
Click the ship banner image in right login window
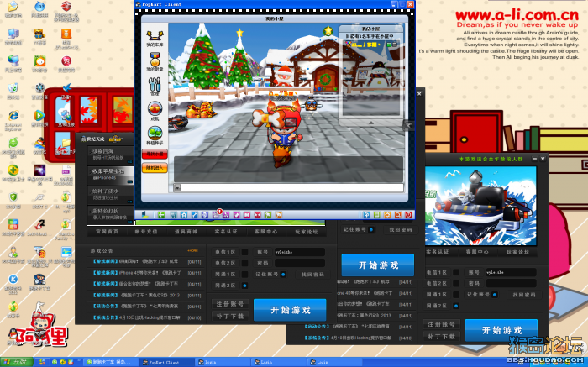coord(480,206)
